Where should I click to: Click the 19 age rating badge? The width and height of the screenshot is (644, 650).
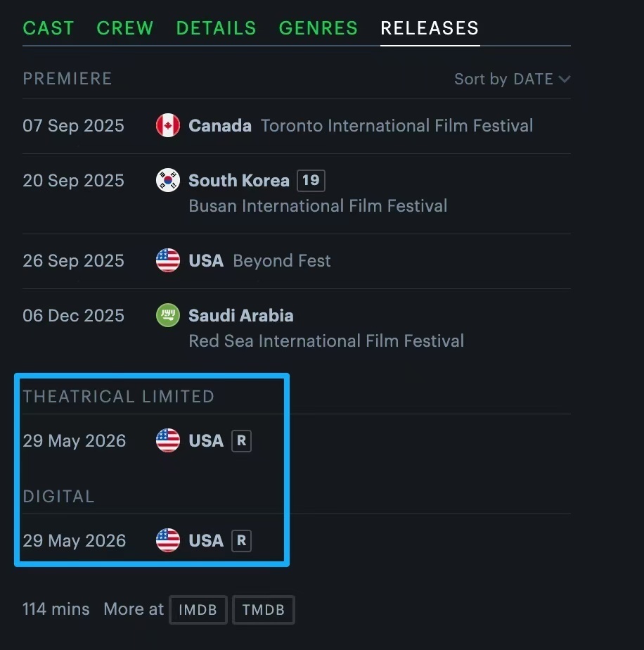coord(311,180)
